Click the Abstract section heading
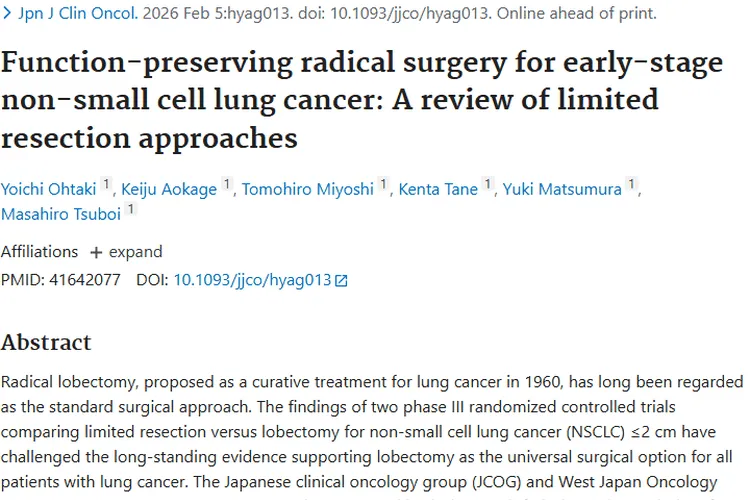750x500 pixels. pos(46,342)
